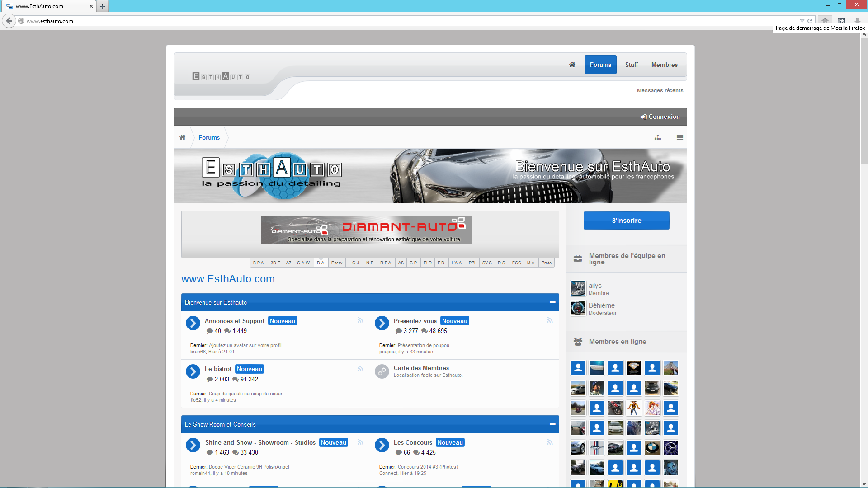This screenshot has height=488, width=868.
Task: Open the address bar history dropdown arrow
Action: point(802,21)
